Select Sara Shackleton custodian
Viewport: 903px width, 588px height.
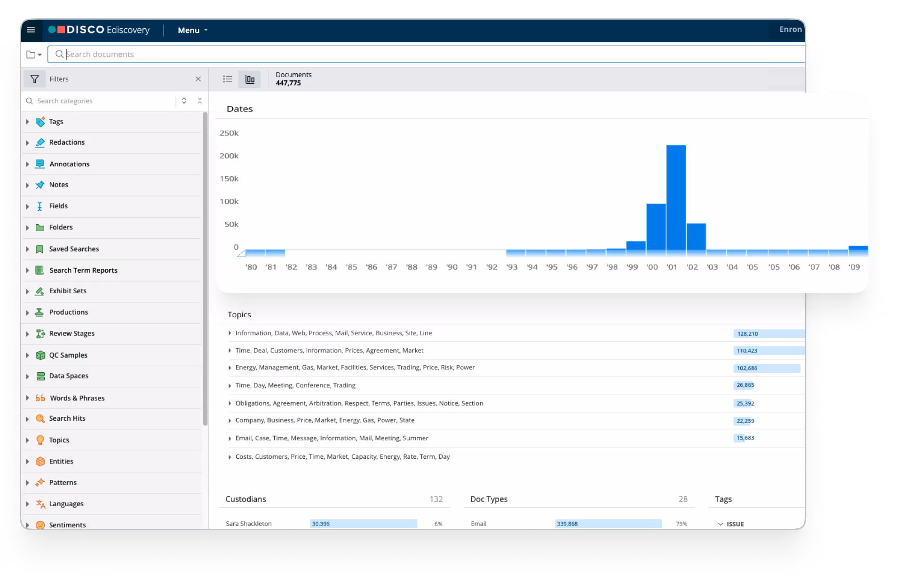[249, 524]
